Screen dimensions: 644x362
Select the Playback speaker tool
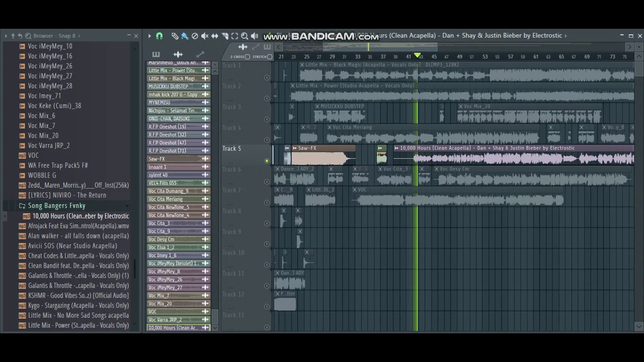pos(255,36)
